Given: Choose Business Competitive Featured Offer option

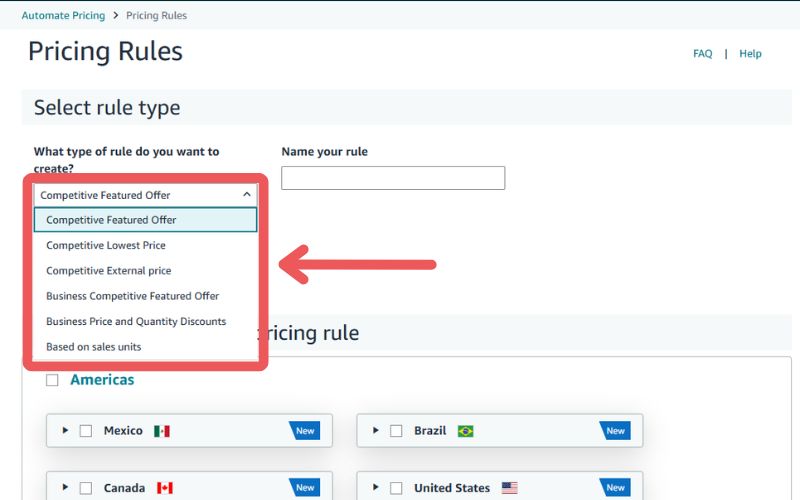Looking at the screenshot, I should 145,296.
